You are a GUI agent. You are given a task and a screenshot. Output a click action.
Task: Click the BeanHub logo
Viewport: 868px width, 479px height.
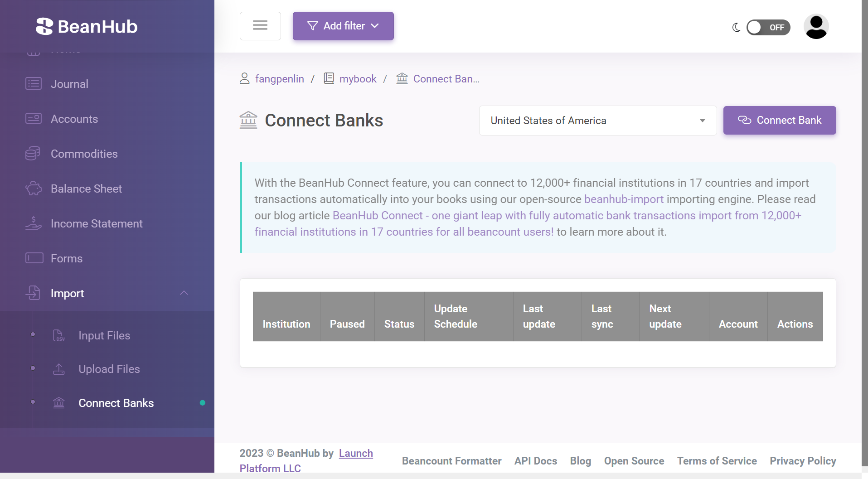[x=87, y=26]
